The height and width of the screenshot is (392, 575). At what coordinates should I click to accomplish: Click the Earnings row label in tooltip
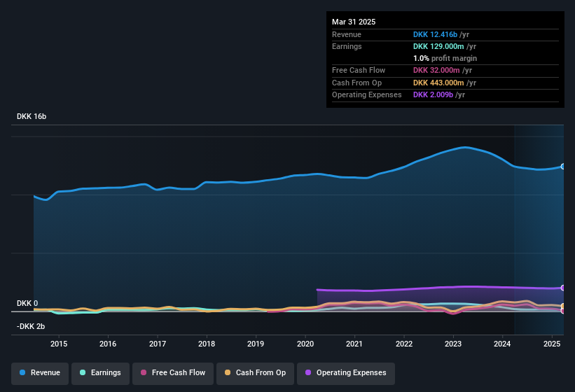coord(347,46)
